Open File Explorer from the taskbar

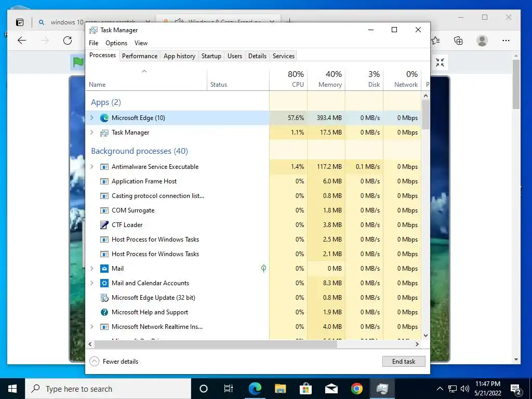click(280, 389)
